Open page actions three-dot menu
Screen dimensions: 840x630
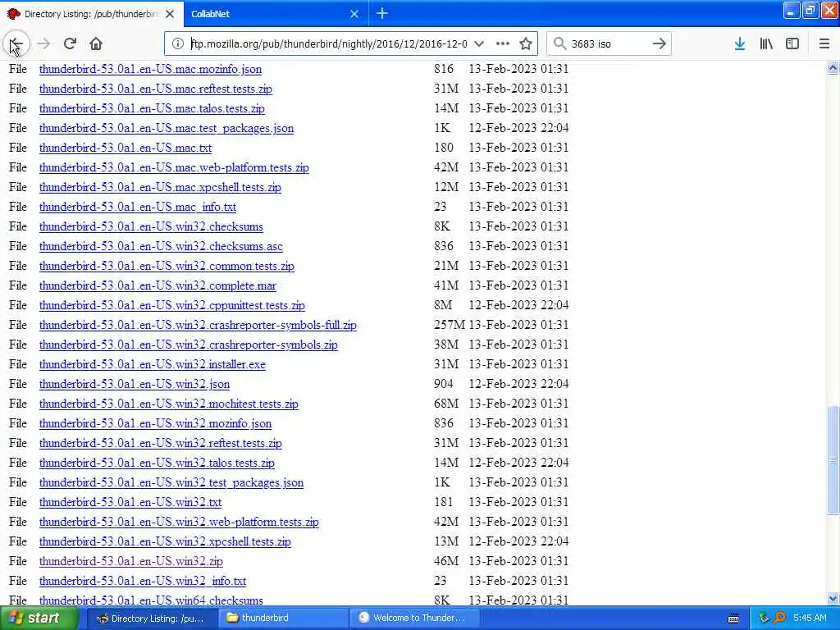[x=503, y=43]
